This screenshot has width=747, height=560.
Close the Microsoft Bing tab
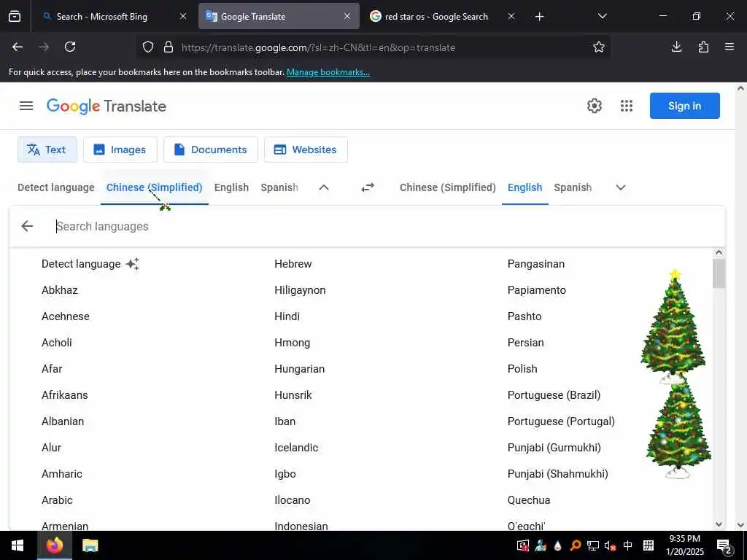[183, 16]
